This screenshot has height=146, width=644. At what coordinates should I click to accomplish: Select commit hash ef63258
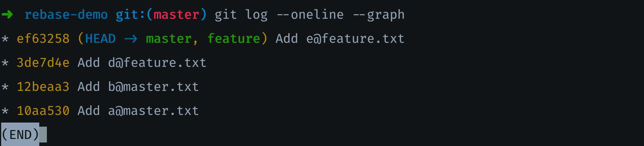(x=43, y=39)
